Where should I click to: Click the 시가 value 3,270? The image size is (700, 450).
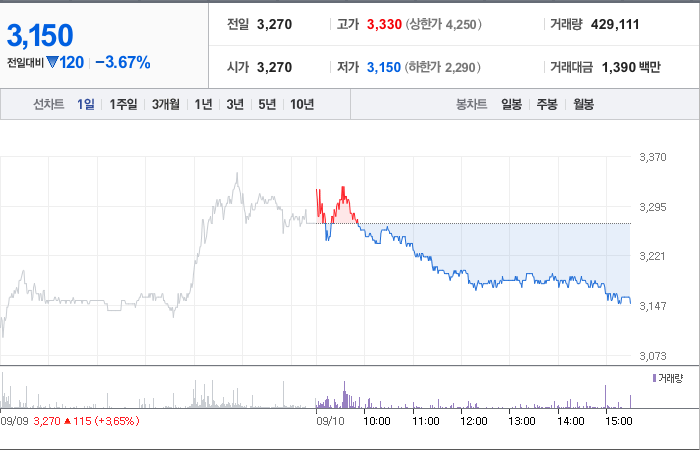click(275, 67)
